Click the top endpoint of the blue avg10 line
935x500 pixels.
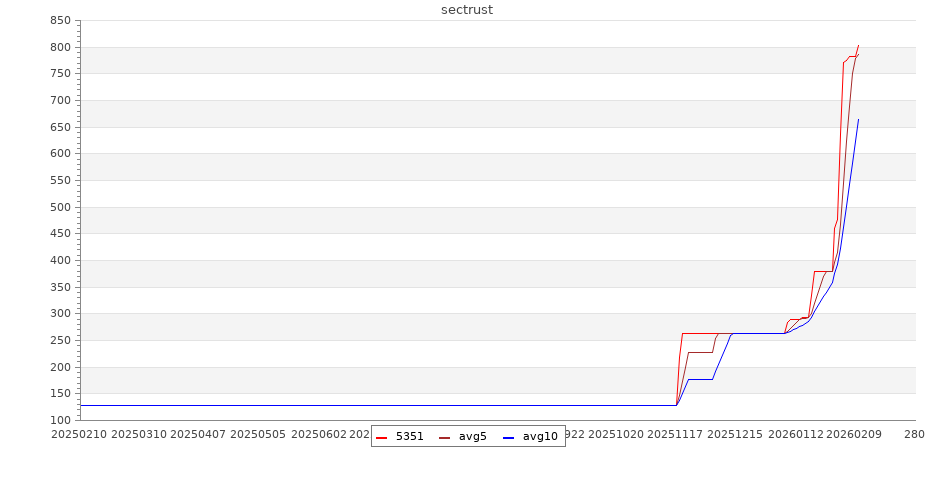pyautogui.click(x=858, y=119)
